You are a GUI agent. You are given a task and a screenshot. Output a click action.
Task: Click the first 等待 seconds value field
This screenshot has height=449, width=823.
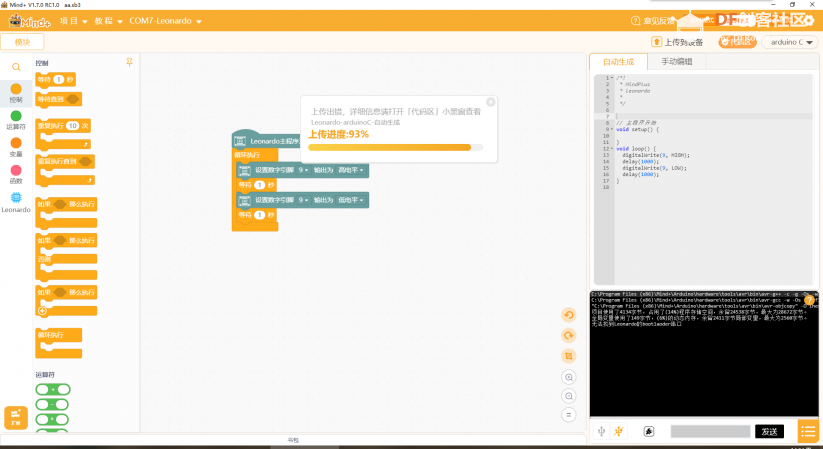[259, 185]
